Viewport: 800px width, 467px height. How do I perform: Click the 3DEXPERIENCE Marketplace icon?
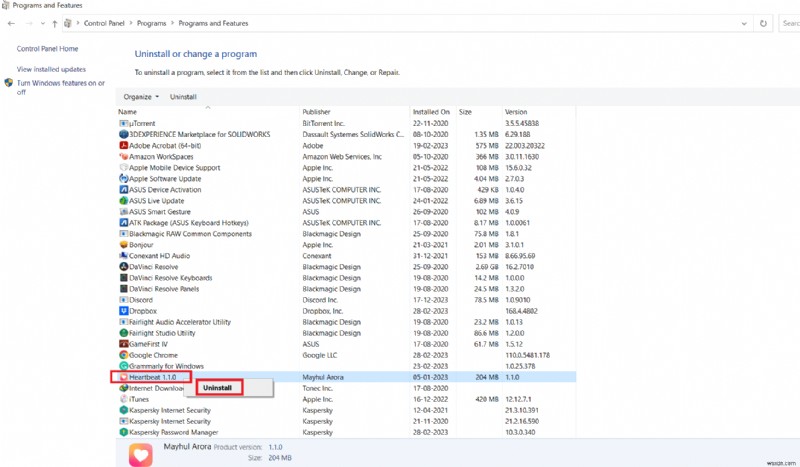click(123, 134)
